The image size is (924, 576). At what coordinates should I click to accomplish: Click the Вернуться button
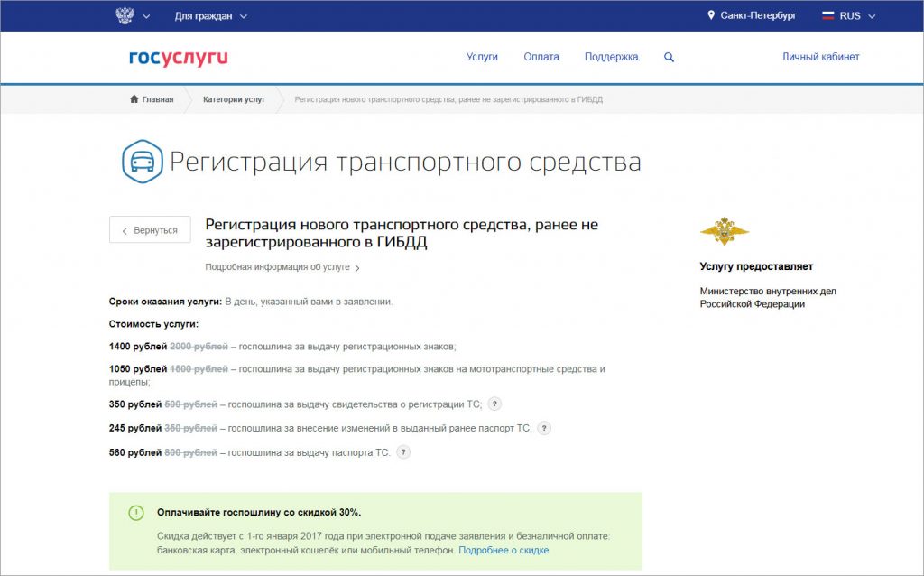pyautogui.click(x=150, y=229)
